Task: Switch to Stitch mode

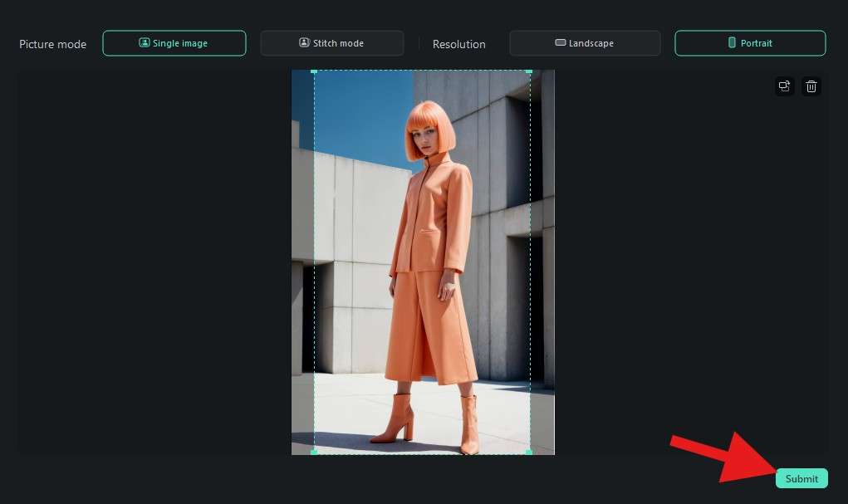Action: (332, 43)
